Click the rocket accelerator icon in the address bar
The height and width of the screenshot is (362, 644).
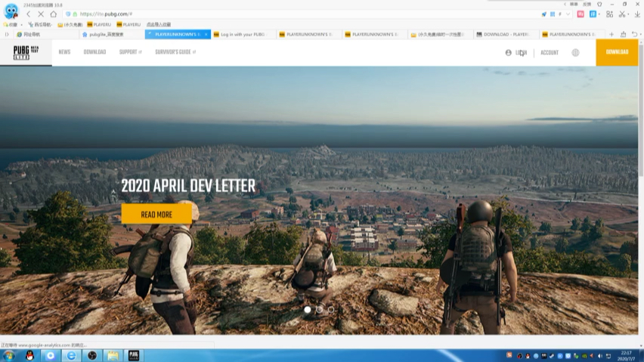(543, 14)
